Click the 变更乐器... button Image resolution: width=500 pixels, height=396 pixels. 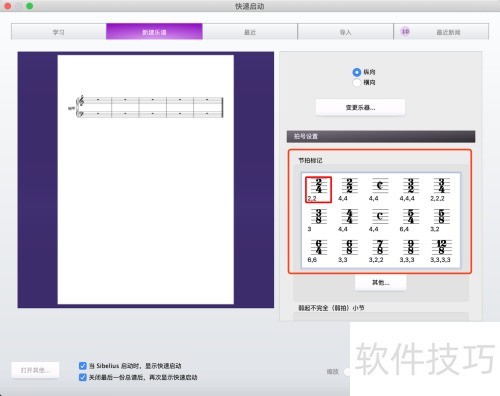[360, 108]
